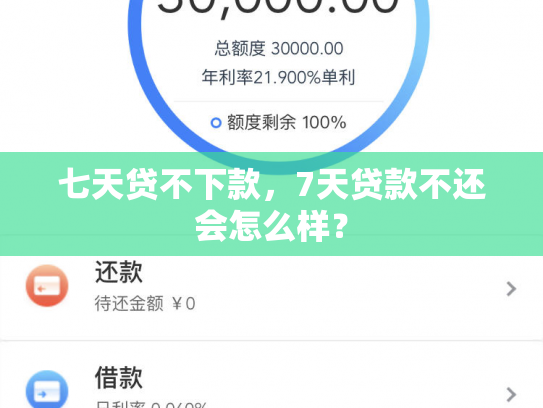
Task: Click the large available credit amount number
Action: 278,7
